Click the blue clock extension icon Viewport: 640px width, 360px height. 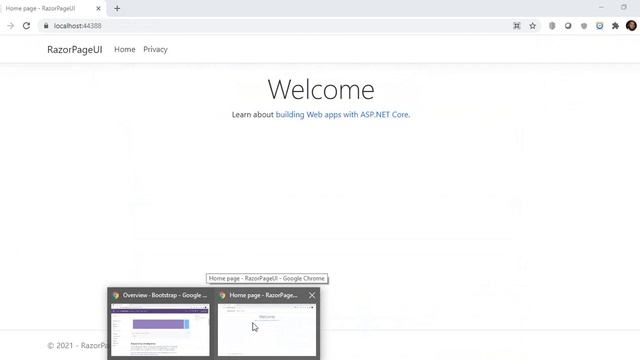coord(600,26)
